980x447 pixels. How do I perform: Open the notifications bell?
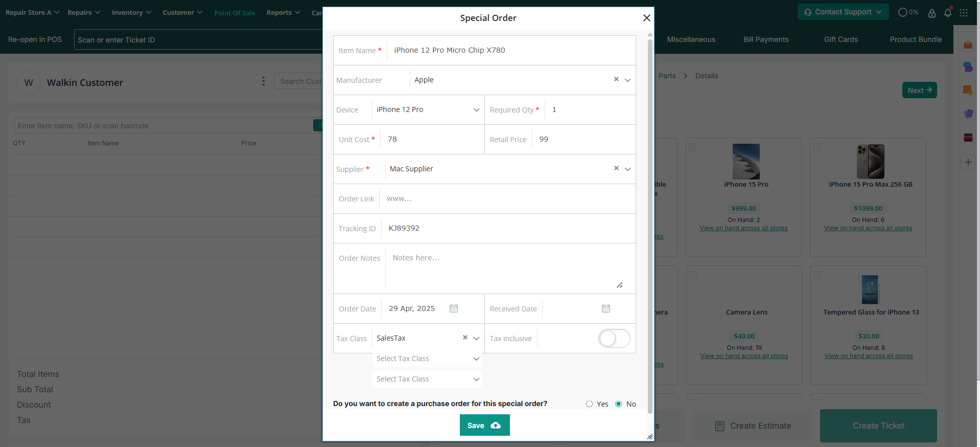point(948,13)
